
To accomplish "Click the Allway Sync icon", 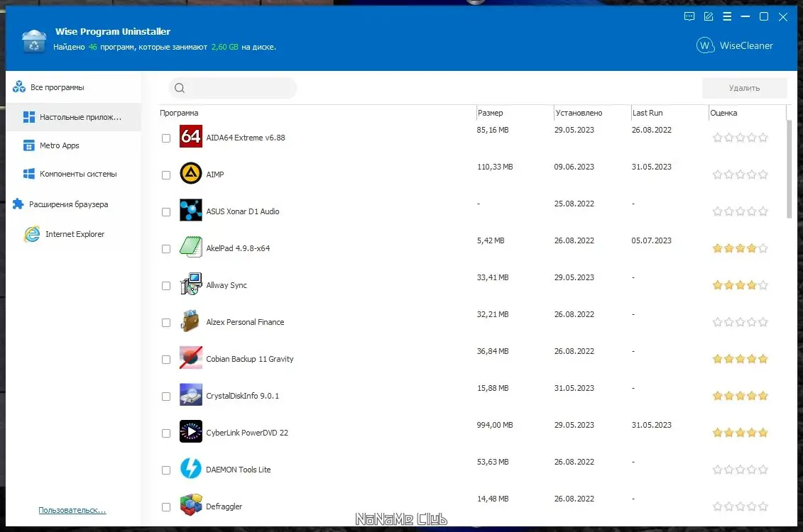I will 190,284.
